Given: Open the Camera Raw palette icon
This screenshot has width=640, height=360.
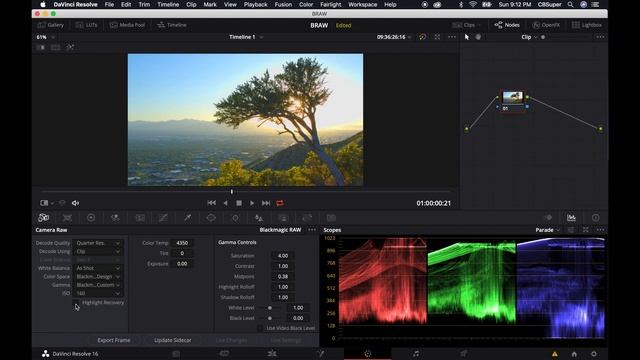Looking at the screenshot, I should [44, 218].
